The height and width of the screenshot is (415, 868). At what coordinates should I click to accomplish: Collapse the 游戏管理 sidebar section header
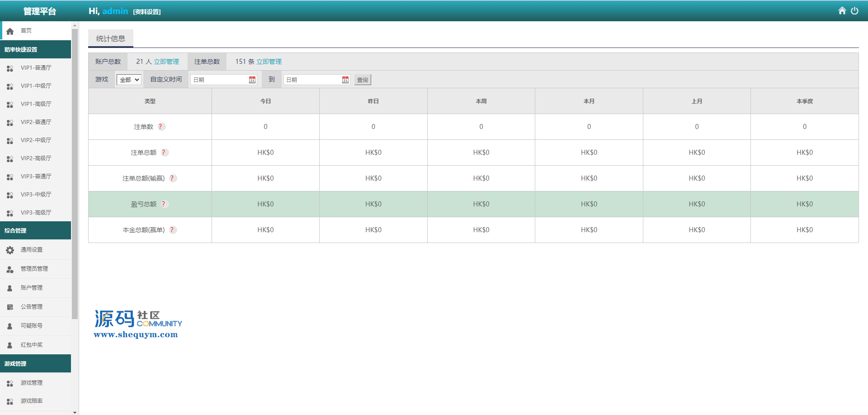[x=36, y=363]
